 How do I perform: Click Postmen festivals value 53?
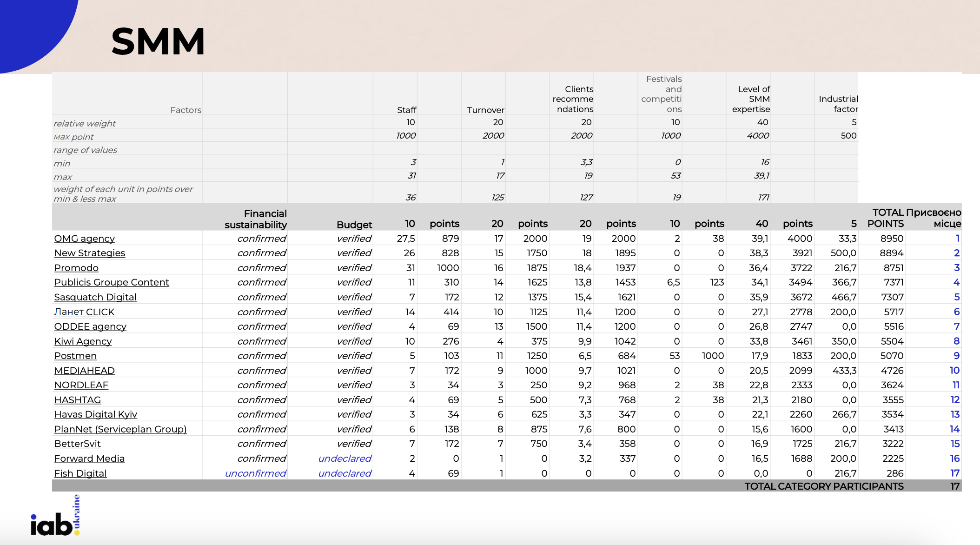(675, 356)
